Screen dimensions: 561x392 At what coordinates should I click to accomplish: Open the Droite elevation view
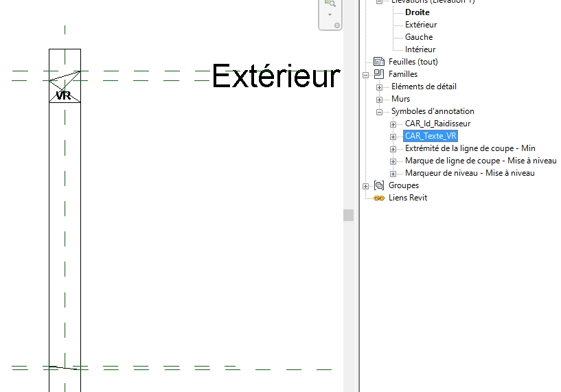tap(417, 12)
